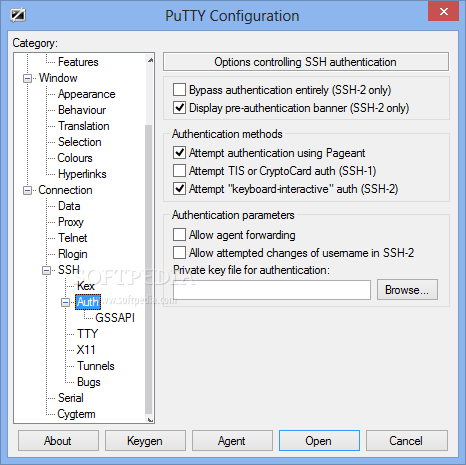
Task: Select the Window category
Action: (58, 78)
